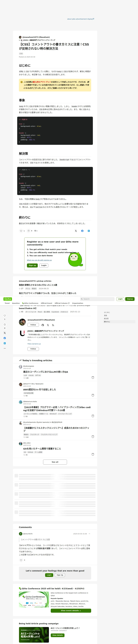Click the LLM tag on sakasegawa's article
The height and width of the screenshot is (644, 138).
pyautogui.click(x=25, y=375)
